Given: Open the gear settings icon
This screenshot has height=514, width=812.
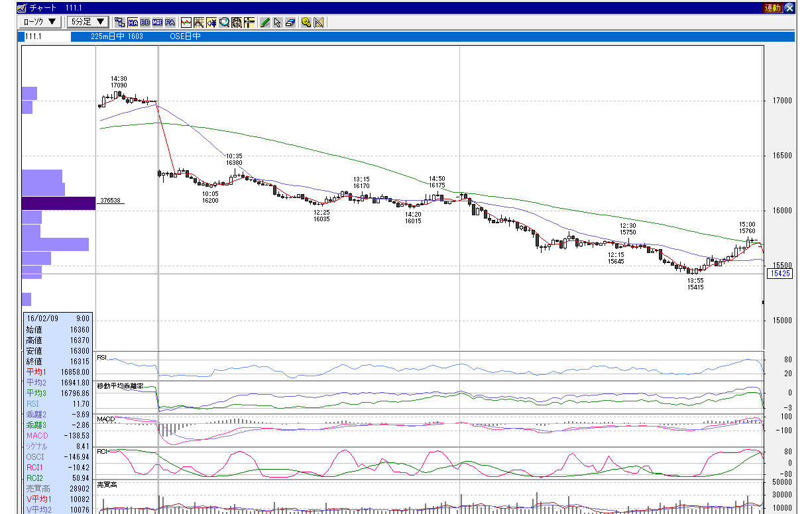Looking at the screenshot, I should pos(306,23).
